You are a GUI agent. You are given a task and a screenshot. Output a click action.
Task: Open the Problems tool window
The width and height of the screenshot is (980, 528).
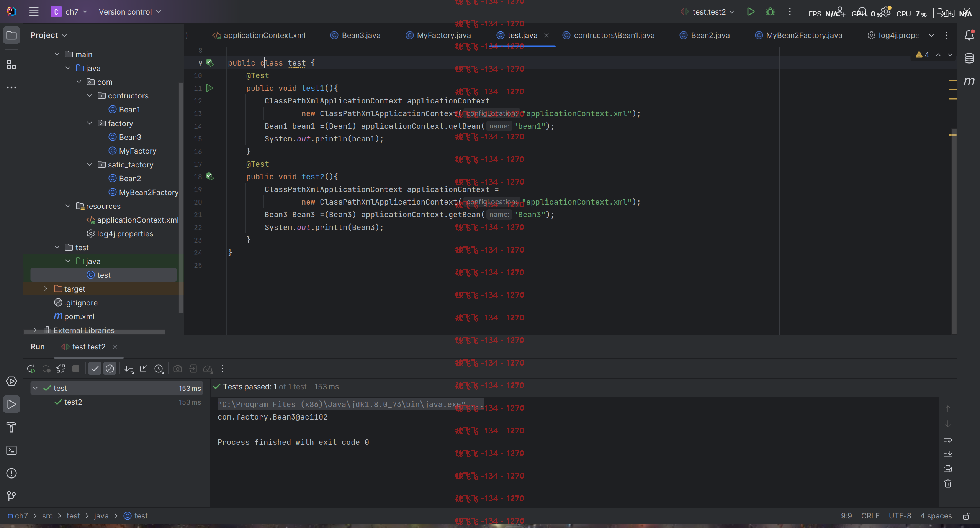(11, 473)
